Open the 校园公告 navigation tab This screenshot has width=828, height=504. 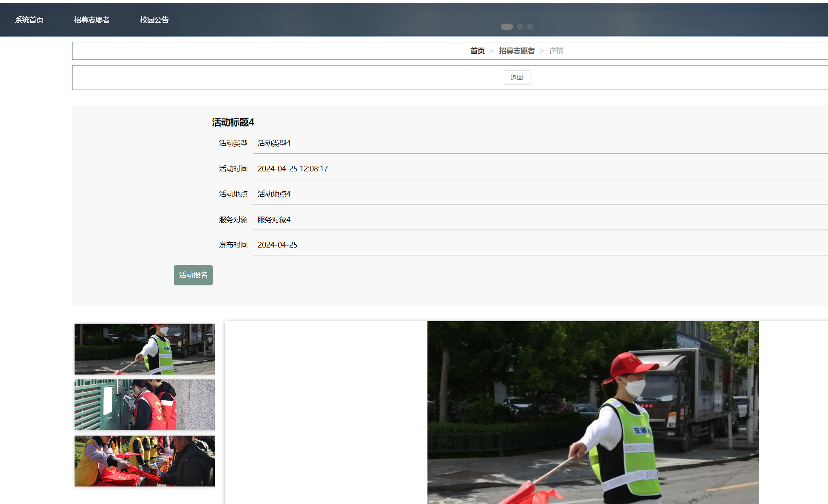pos(154,20)
